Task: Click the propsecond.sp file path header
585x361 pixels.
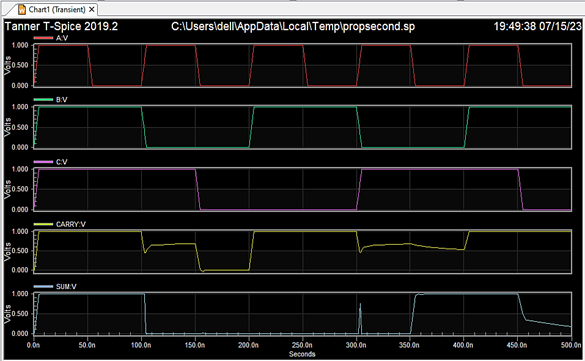Action: coord(293,26)
